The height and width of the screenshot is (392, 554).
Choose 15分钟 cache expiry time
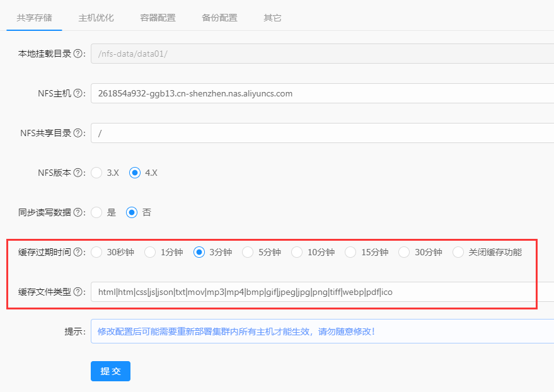351,252
